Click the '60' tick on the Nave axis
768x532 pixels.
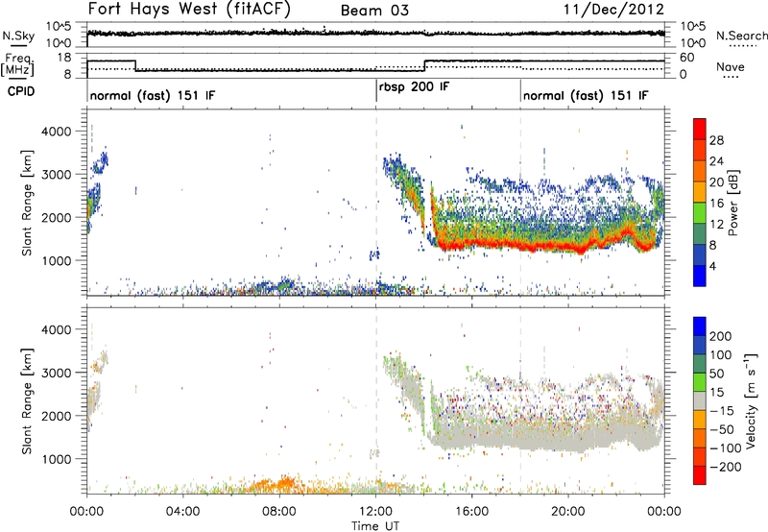(686, 58)
